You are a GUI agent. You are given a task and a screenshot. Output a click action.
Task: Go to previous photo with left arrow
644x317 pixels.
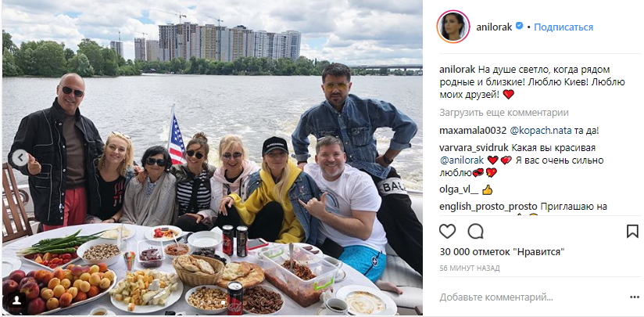click(x=20, y=158)
